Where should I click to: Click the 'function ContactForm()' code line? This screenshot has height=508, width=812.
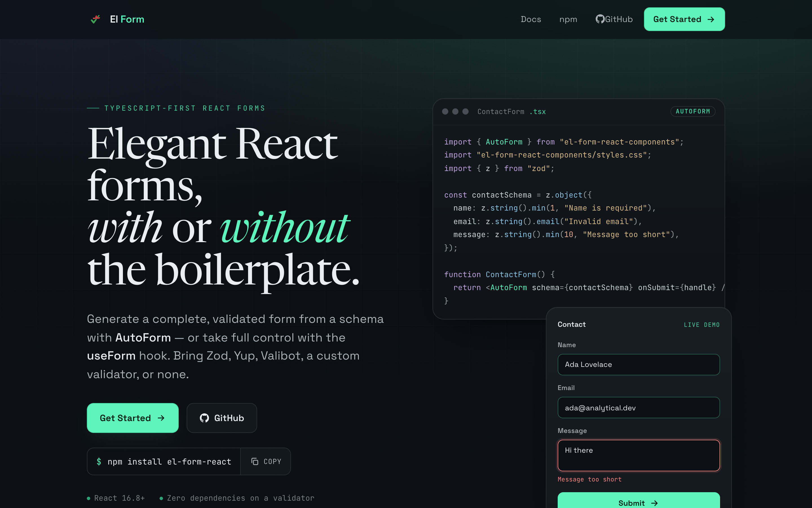[499, 275]
